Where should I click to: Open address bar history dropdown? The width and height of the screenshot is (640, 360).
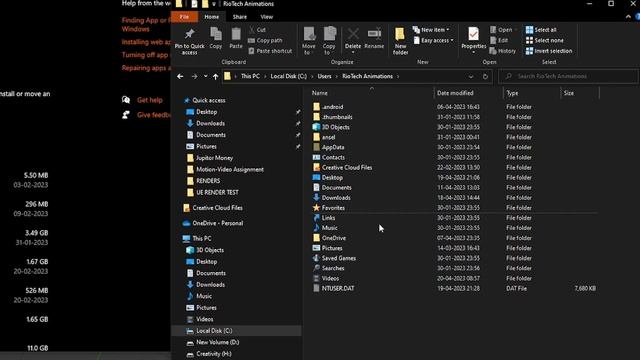pyautogui.click(x=471, y=76)
